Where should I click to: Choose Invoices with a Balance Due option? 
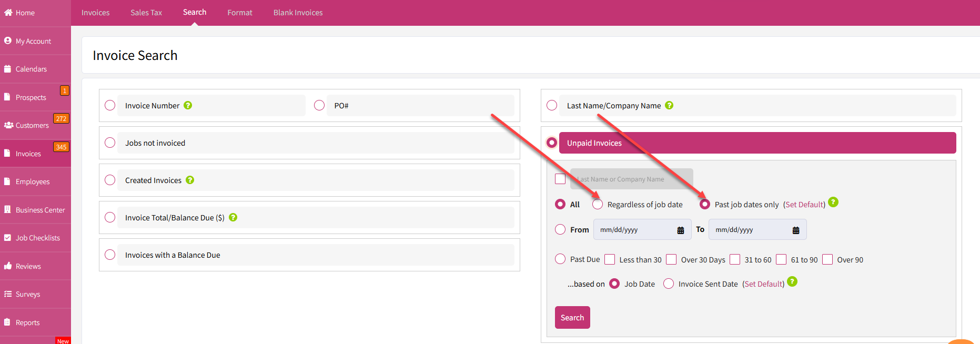click(x=110, y=255)
